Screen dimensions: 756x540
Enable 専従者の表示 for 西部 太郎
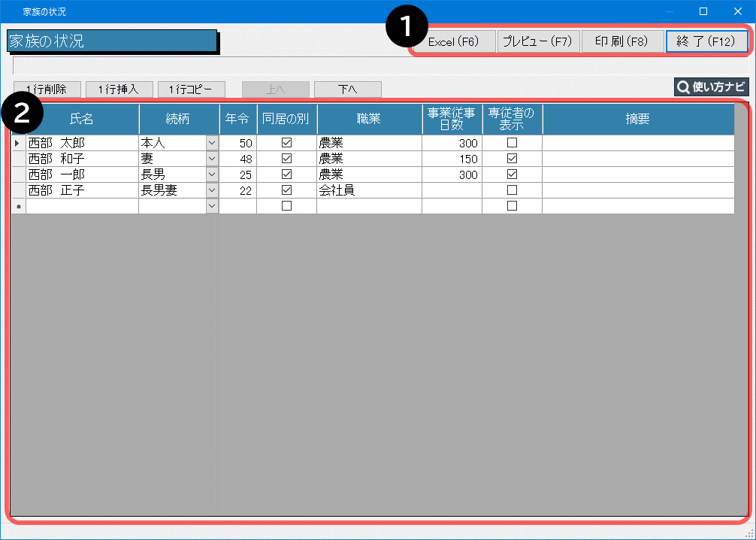(x=512, y=143)
